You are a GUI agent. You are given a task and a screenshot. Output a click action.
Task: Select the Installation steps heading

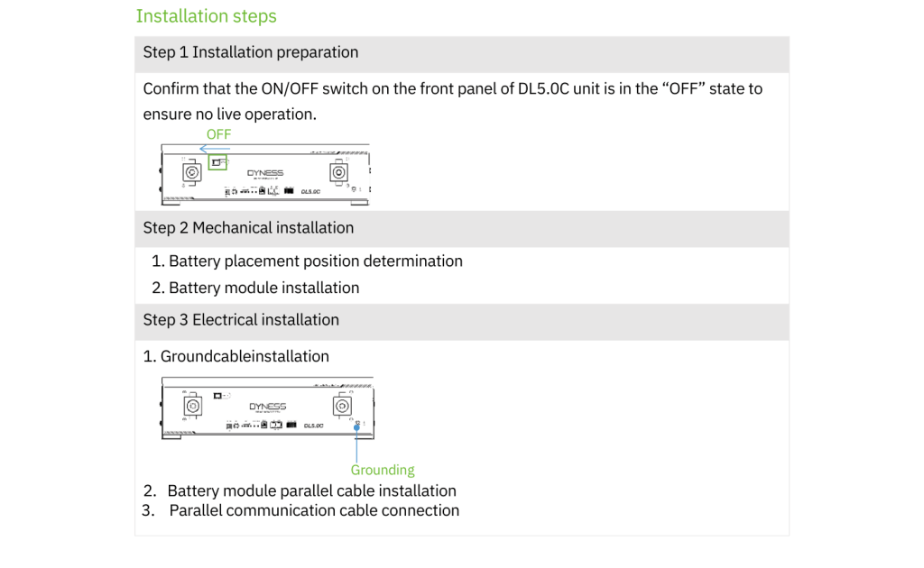click(x=206, y=16)
